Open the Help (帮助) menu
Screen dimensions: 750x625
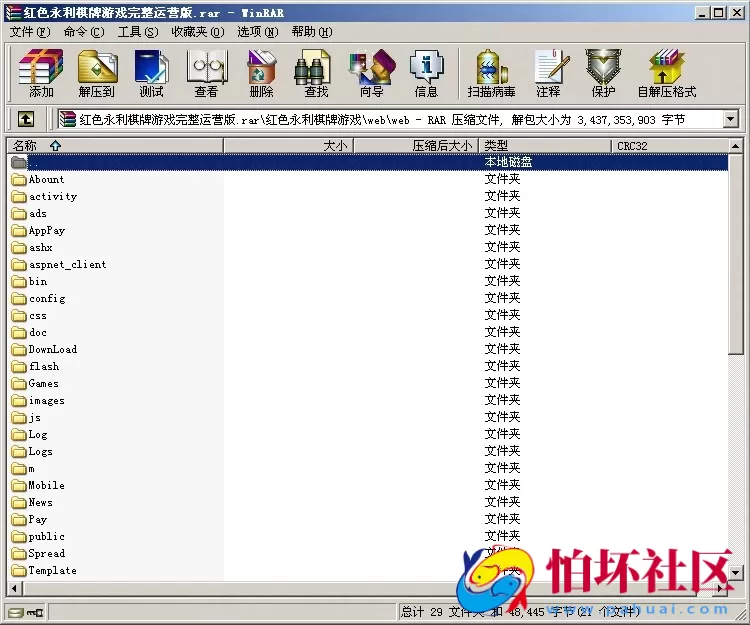(x=312, y=32)
